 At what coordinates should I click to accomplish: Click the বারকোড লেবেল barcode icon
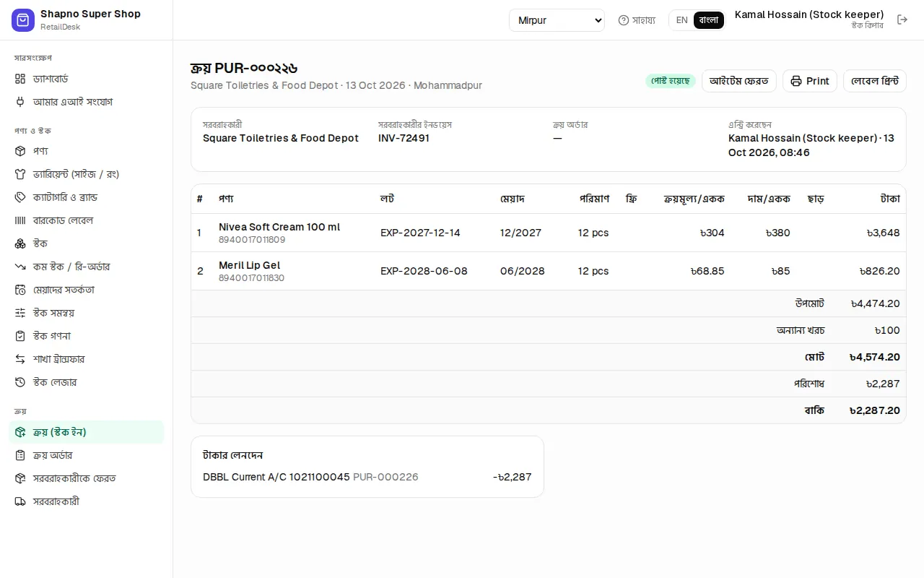(20, 220)
